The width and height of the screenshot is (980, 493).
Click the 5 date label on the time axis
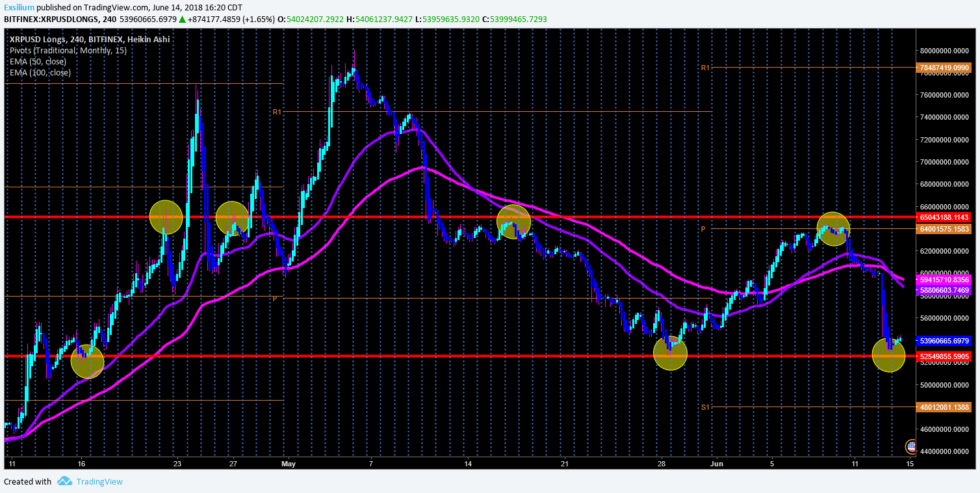771,464
